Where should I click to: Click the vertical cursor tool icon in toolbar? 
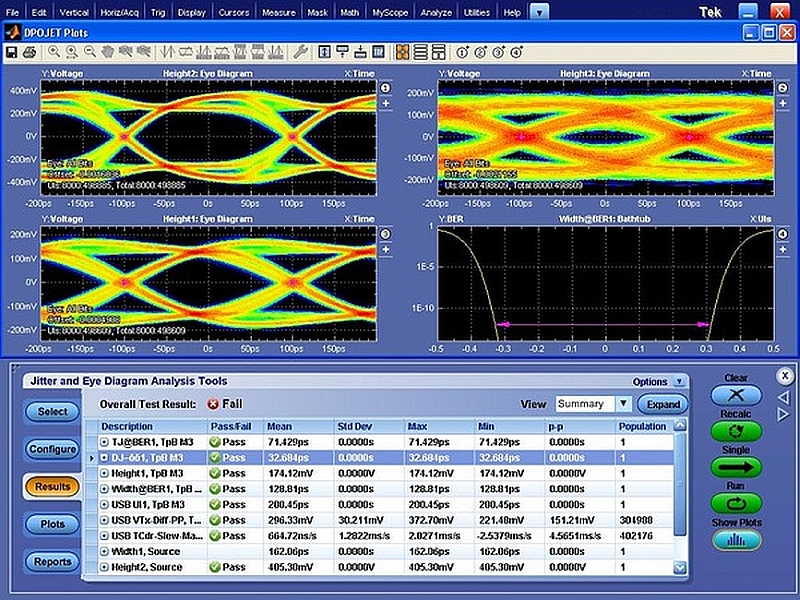click(x=167, y=52)
